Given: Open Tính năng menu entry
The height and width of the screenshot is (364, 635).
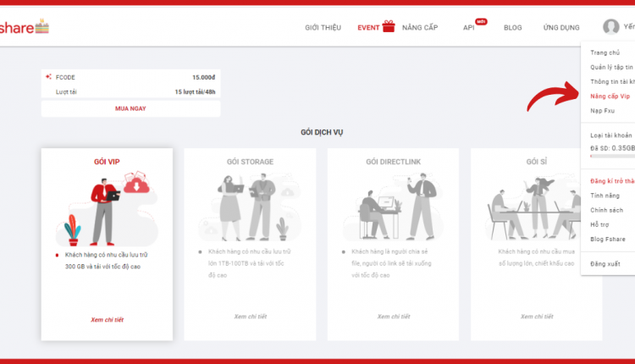Looking at the screenshot, I should [605, 196].
